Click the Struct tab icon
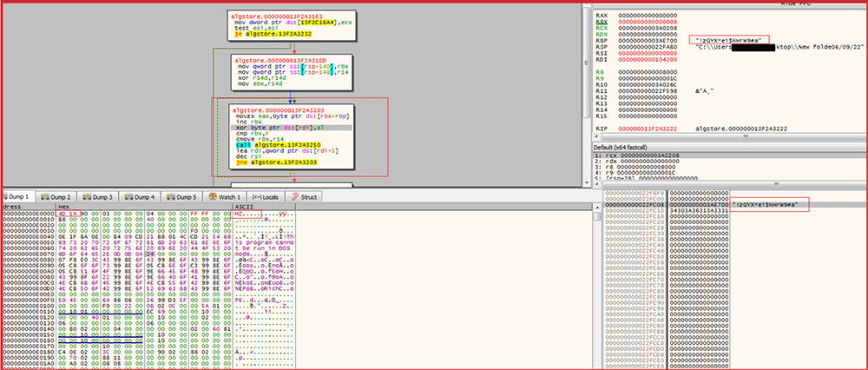 297,197
